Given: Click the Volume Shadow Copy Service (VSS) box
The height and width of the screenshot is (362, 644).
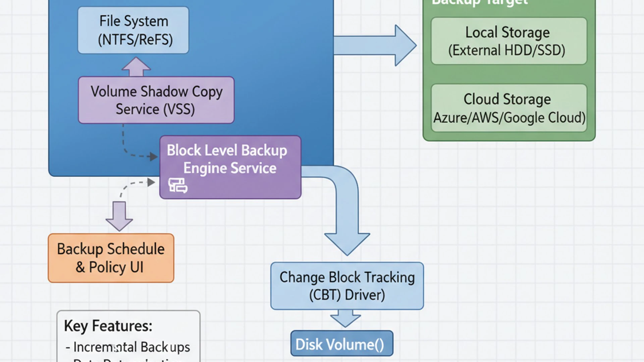Looking at the screenshot, I should (x=156, y=100).
